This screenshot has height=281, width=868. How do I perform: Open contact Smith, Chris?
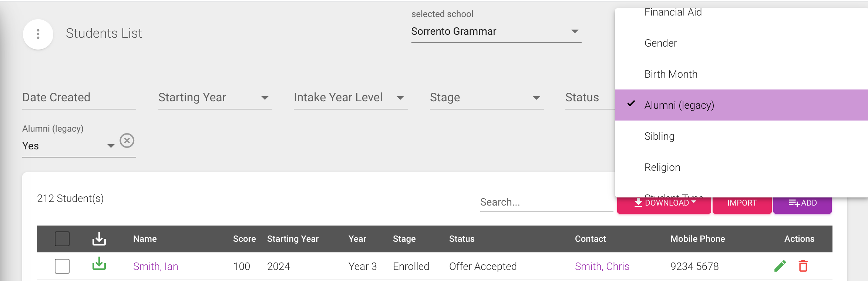(x=602, y=265)
